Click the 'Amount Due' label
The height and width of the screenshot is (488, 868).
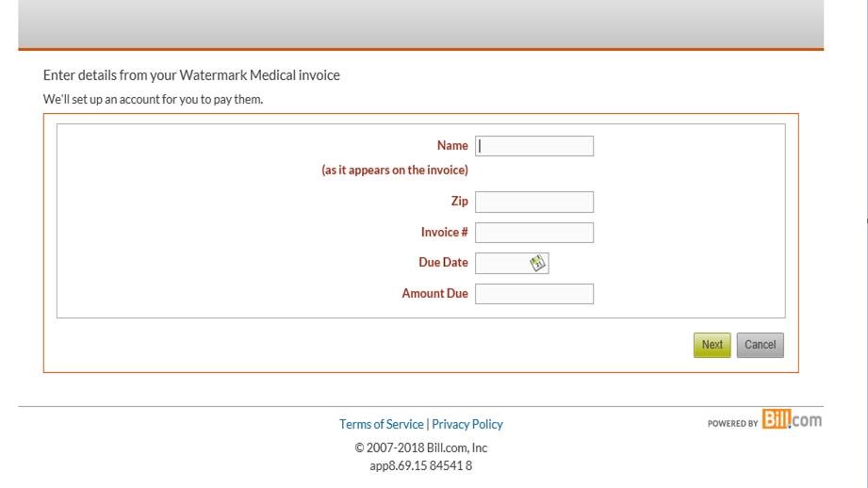pos(435,293)
